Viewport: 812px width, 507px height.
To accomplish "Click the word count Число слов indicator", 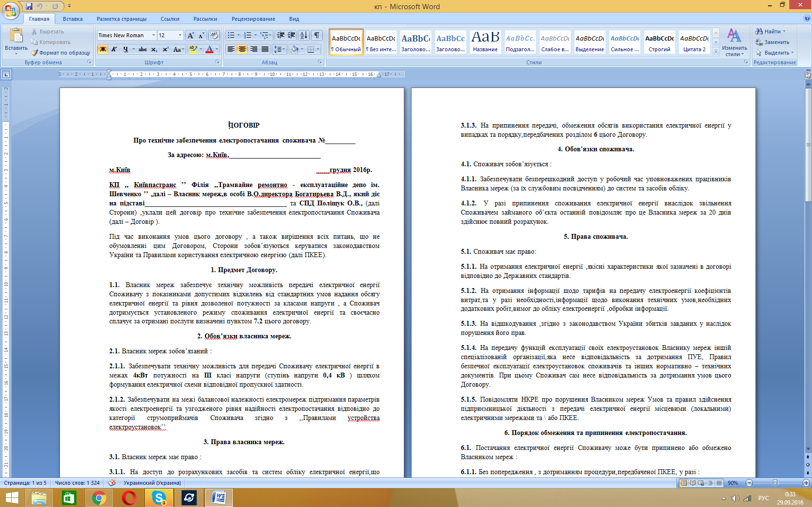I will [x=77, y=483].
